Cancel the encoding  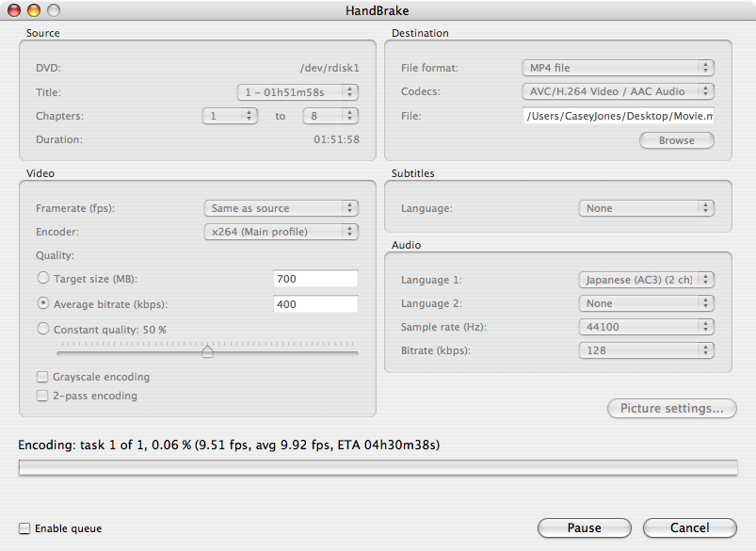click(690, 527)
